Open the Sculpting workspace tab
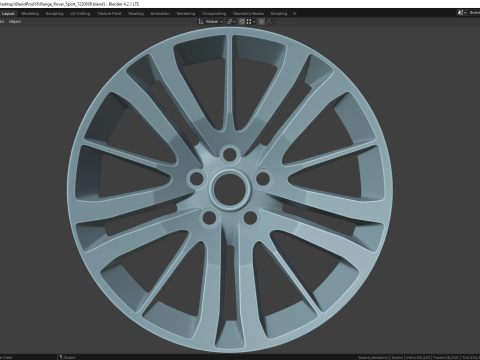The image size is (480, 360). pyautogui.click(x=54, y=14)
